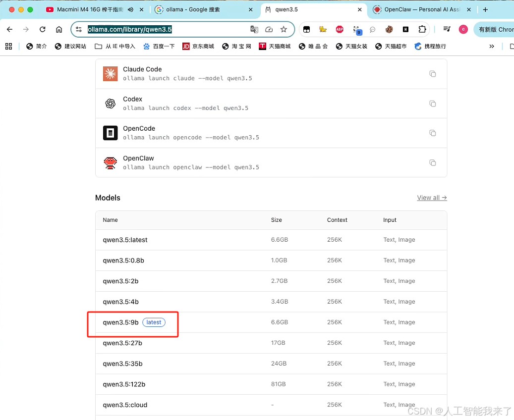Go back to previous page
Viewport: 514px width, 420px height.
point(10,30)
